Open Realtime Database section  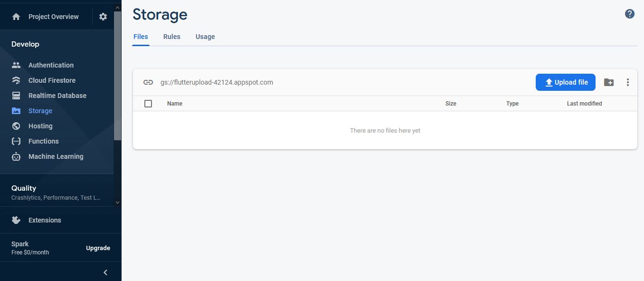point(57,96)
